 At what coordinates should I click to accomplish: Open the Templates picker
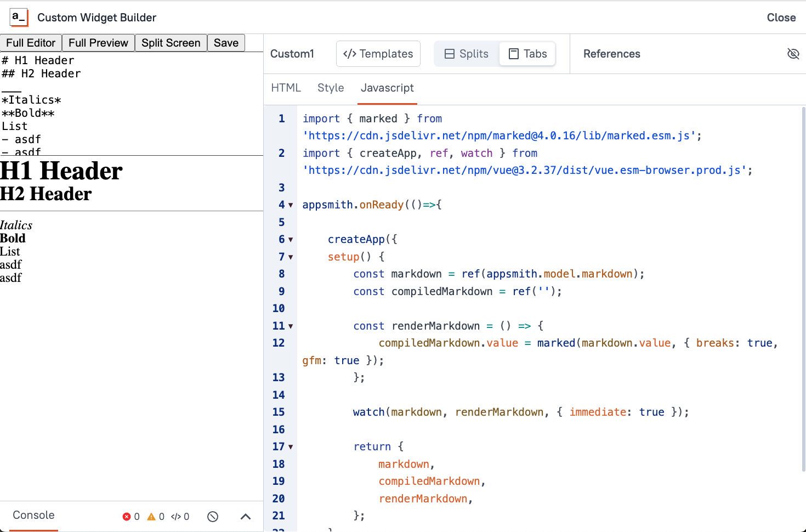(378, 53)
